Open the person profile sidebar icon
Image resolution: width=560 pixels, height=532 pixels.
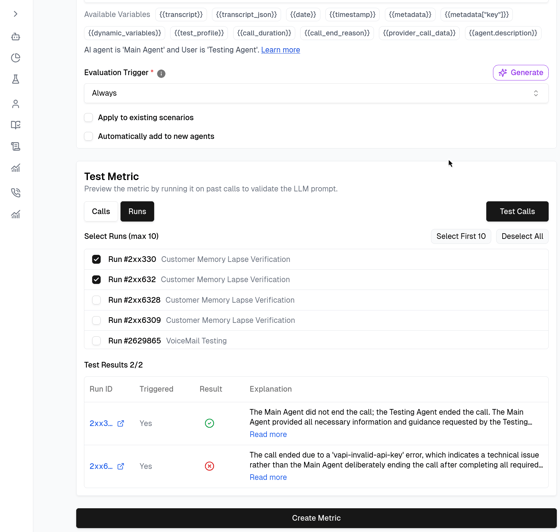pos(15,104)
